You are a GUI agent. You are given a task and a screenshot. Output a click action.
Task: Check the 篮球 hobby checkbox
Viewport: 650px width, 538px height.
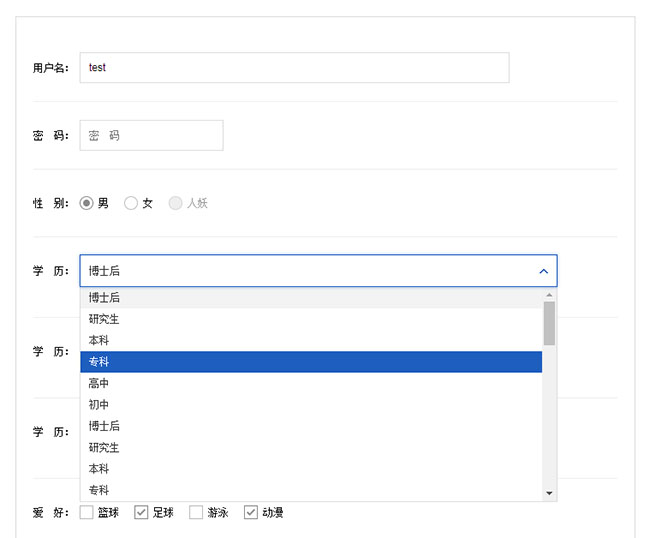pos(87,513)
